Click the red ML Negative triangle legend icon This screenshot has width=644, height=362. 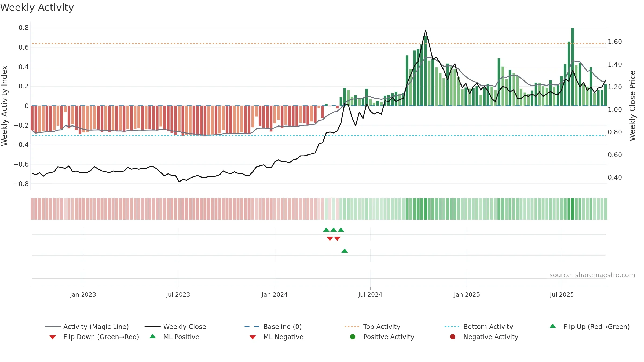click(x=253, y=337)
